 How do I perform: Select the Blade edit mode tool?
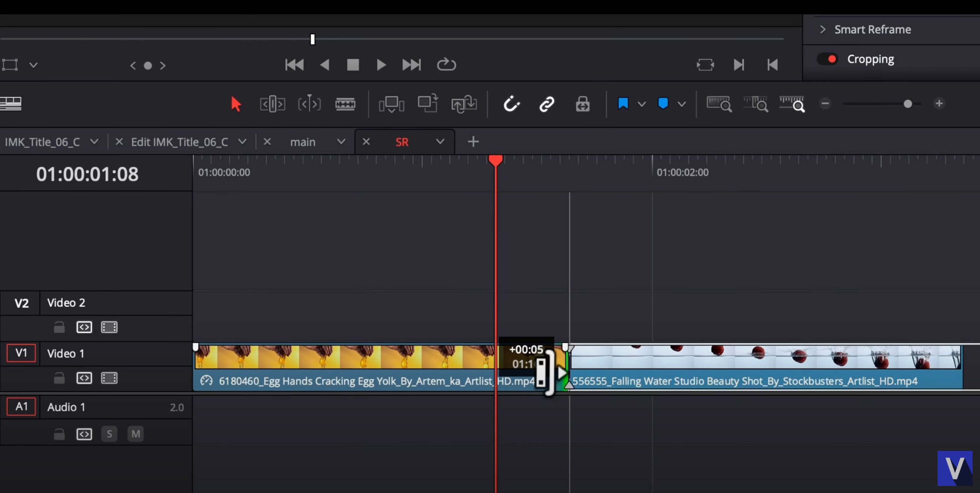point(345,104)
